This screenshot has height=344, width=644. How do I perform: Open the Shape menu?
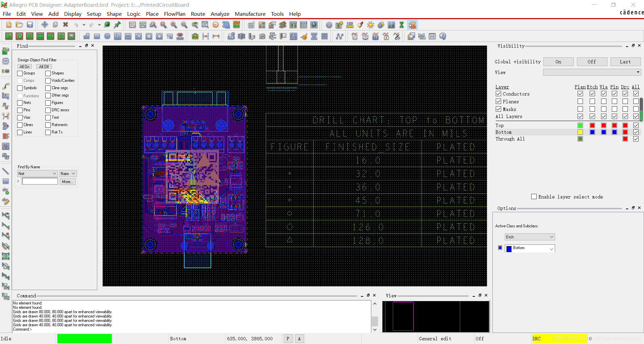tap(114, 14)
